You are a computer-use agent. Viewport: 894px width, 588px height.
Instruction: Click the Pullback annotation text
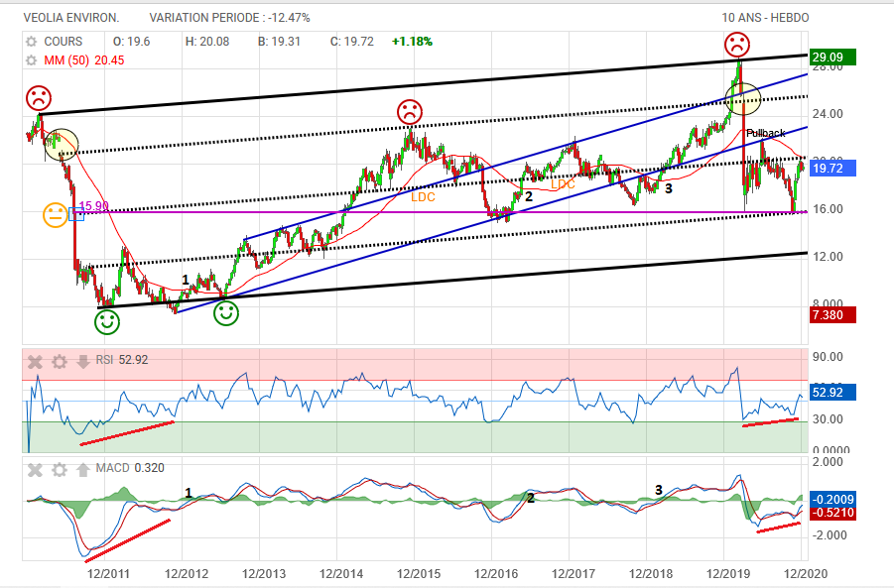pyautogui.click(x=766, y=133)
